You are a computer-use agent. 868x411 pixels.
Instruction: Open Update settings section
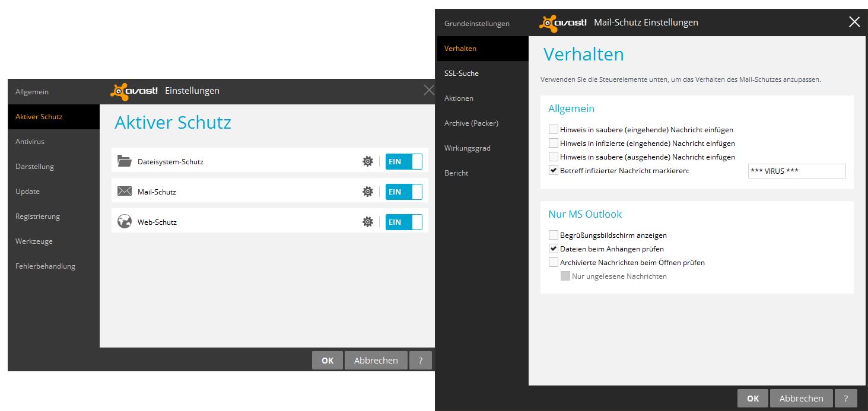coord(53,192)
